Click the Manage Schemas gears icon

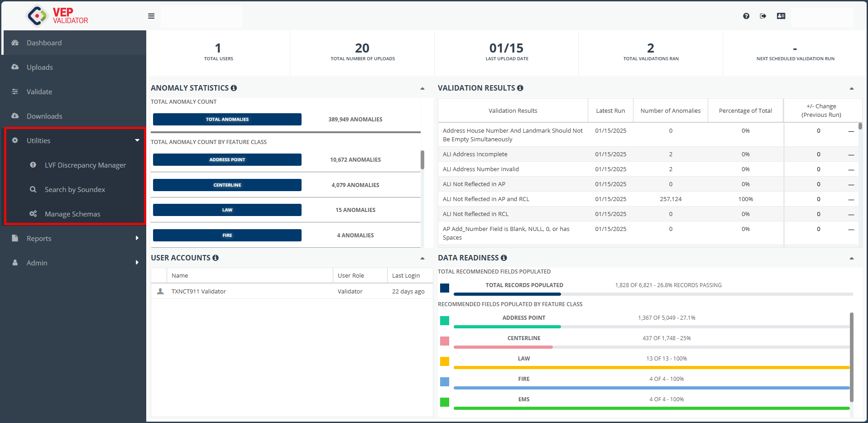click(33, 214)
